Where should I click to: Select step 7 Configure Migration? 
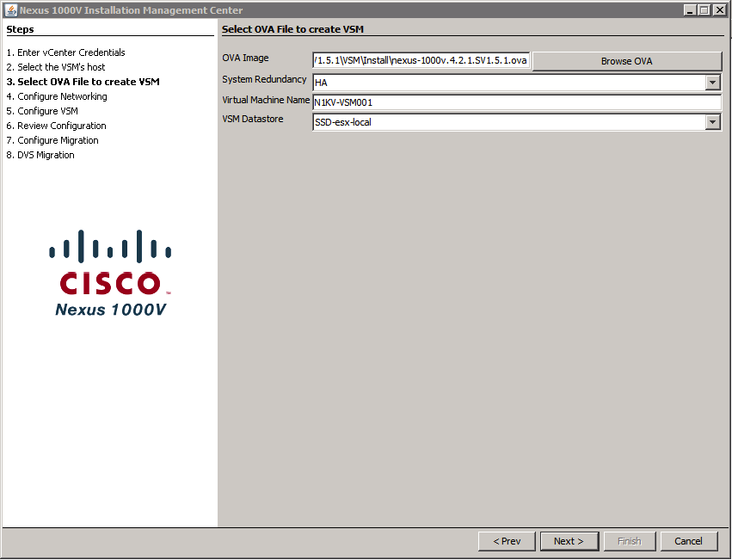pos(52,140)
